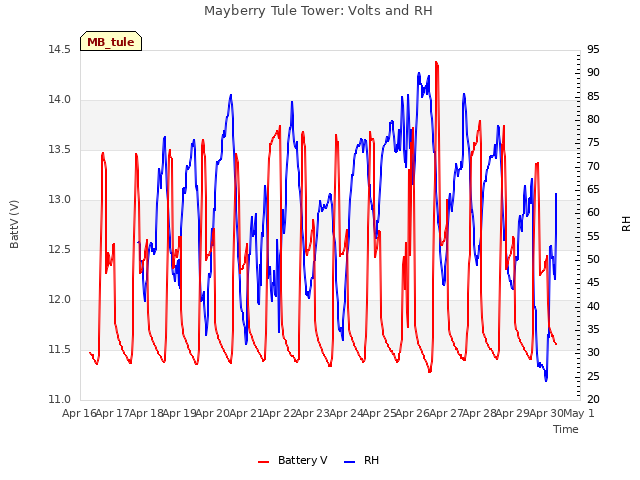Screen dimensions: 640x480
Task: Click the red Battery V legend swatch
Action: click(264, 462)
